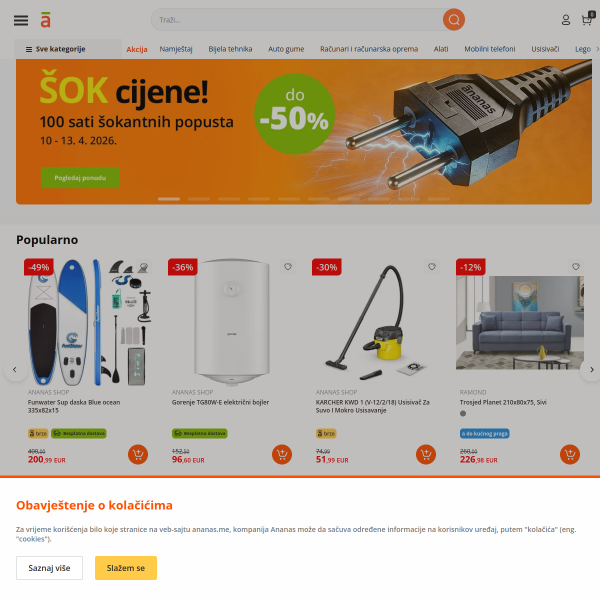The height and width of the screenshot is (600, 600).
Task: Open the hamburger menu icon
Action: click(21, 20)
